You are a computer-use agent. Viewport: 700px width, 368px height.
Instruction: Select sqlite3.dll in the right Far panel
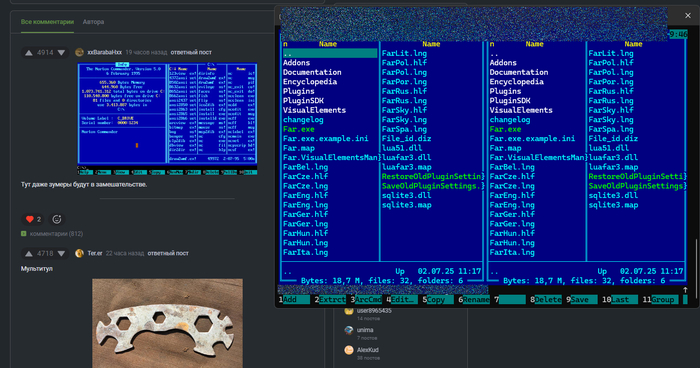[x=613, y=196]
